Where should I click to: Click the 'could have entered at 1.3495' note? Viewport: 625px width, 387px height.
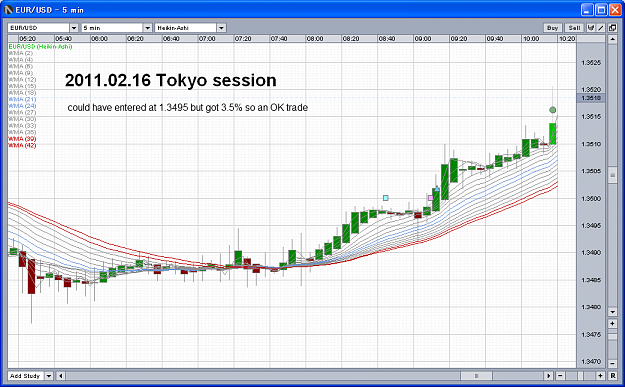(187, 108)
